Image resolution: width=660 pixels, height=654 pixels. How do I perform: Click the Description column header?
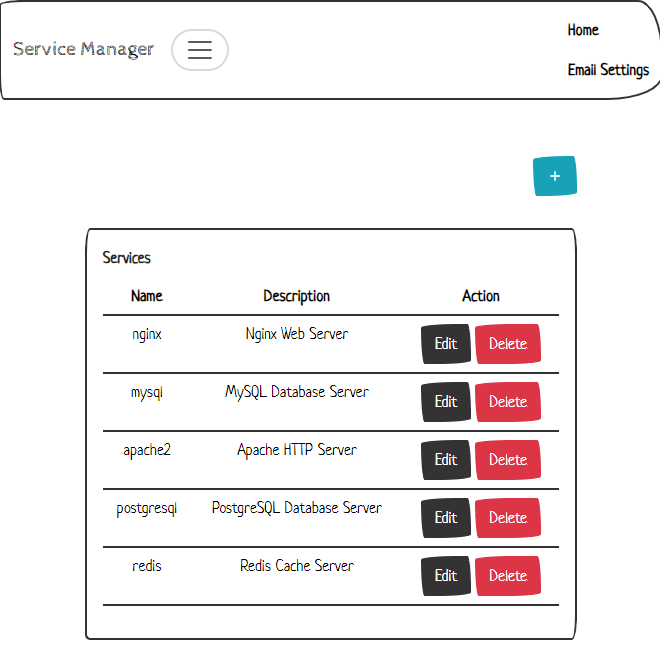(x=297, y=296)
